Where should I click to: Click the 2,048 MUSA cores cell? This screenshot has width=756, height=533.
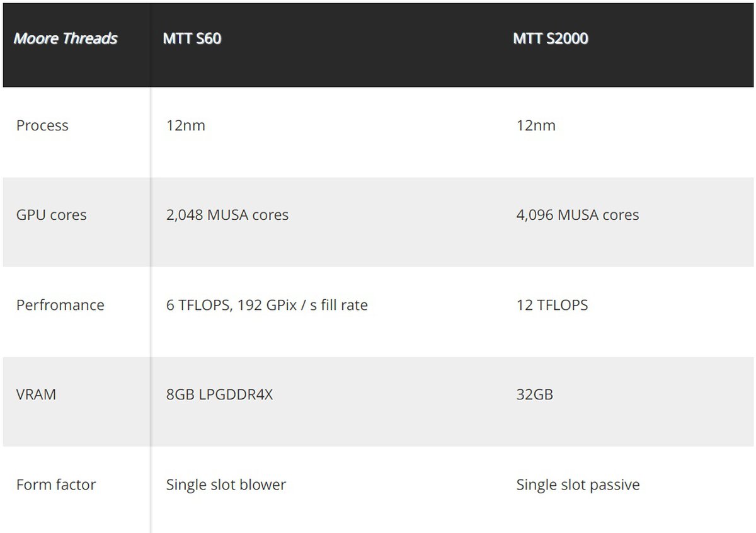(227, 215)
